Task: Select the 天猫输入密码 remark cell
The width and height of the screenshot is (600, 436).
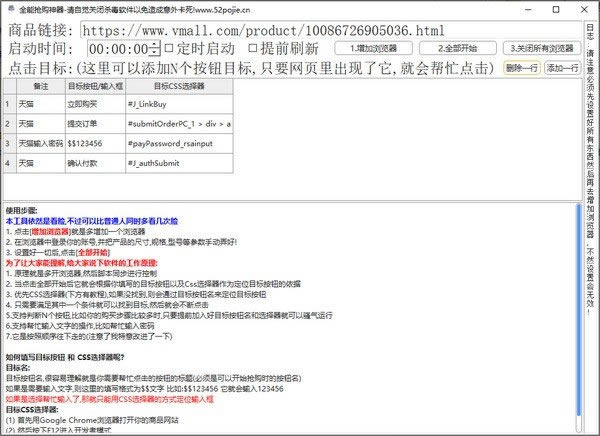Action: click(x=41, y=144)
